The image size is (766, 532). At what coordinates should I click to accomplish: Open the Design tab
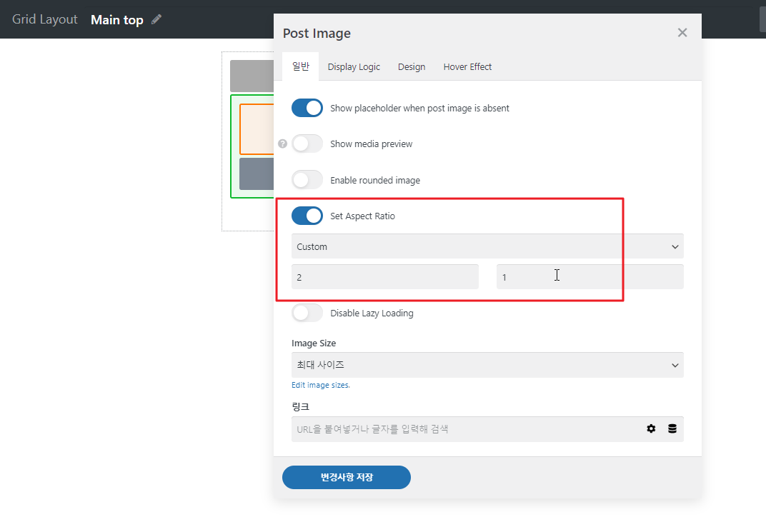point(412,67)
